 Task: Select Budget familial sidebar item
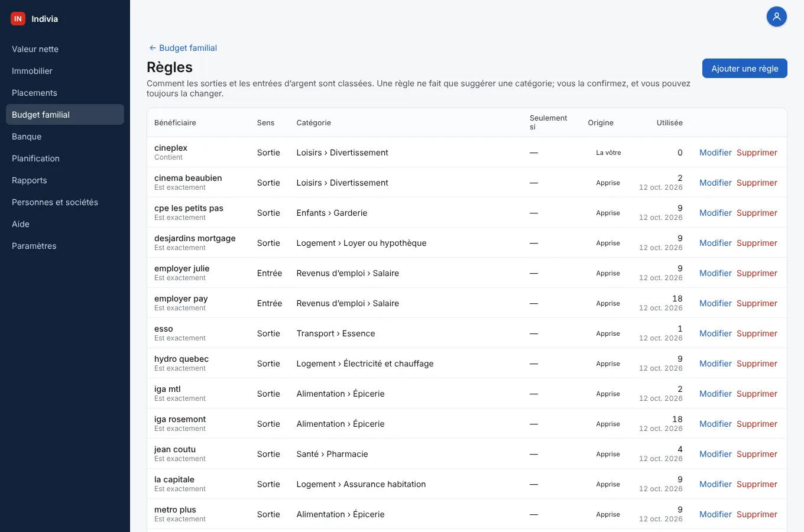tap(65, 115)
